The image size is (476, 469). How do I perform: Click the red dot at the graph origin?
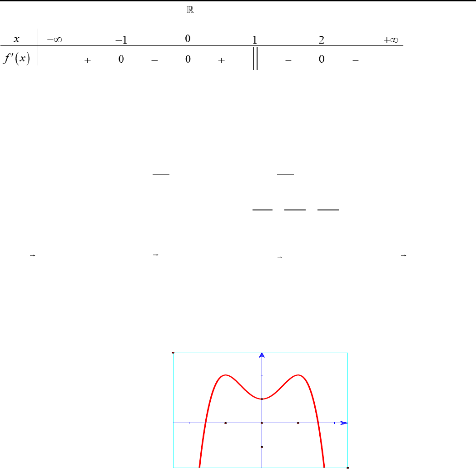(x=262, y=423)
